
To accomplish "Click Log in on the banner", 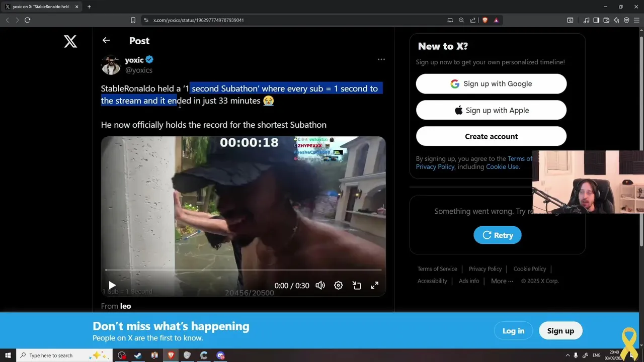I will [513, 331].
